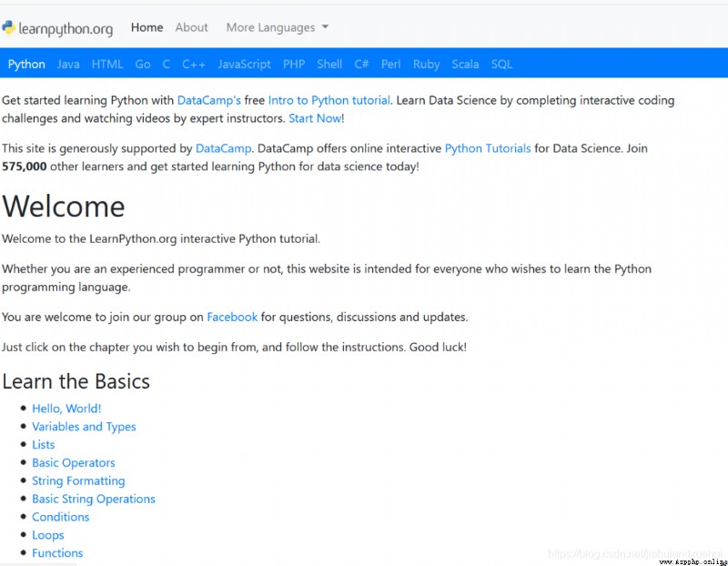
Task: Switch to the Go language tab
Action: pos(143,64)
